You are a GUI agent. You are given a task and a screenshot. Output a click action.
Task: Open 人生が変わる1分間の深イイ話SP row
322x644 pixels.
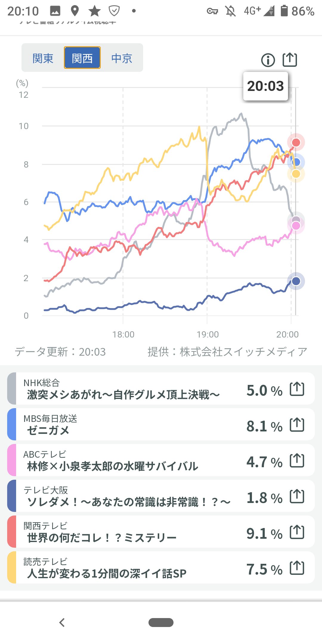click(x=125, y=568)
